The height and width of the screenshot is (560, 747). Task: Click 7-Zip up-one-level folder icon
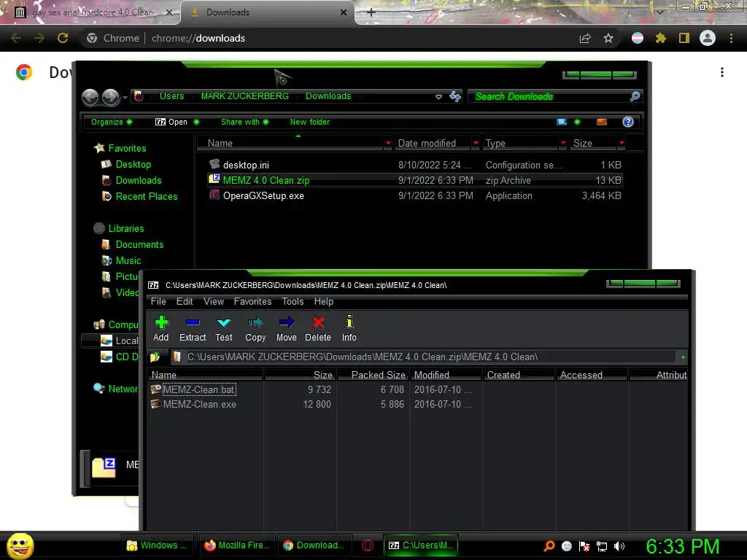tap(155, 357)
